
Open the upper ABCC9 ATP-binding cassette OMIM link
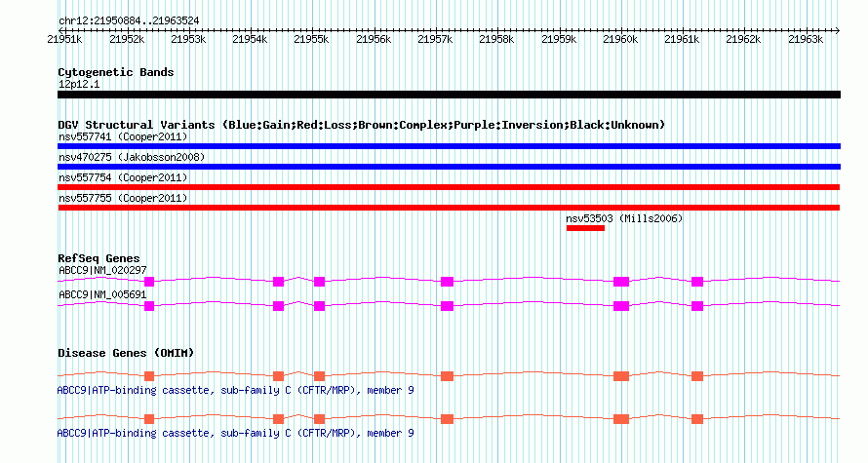tap(235, 391)
